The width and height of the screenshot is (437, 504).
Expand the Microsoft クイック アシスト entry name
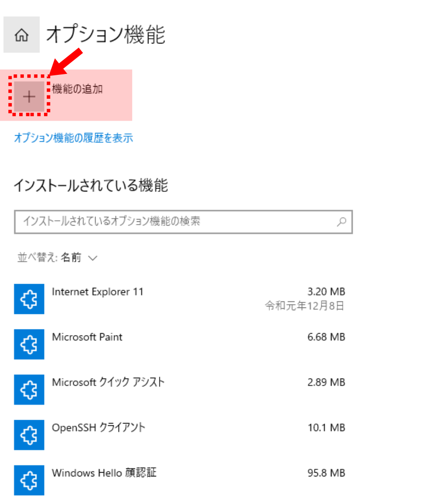tap(108, 382)
